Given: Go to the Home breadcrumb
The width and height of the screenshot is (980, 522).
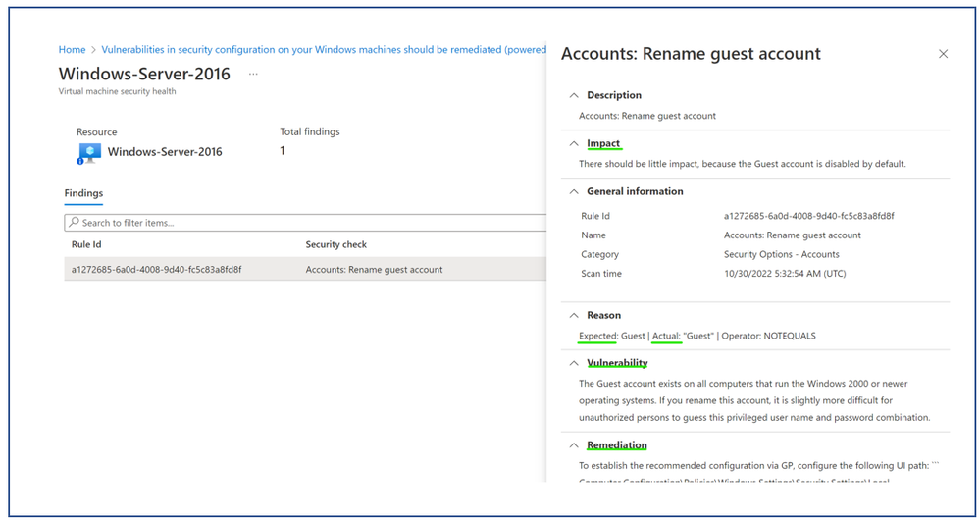Looking at the screenshot, I should 72,49.
